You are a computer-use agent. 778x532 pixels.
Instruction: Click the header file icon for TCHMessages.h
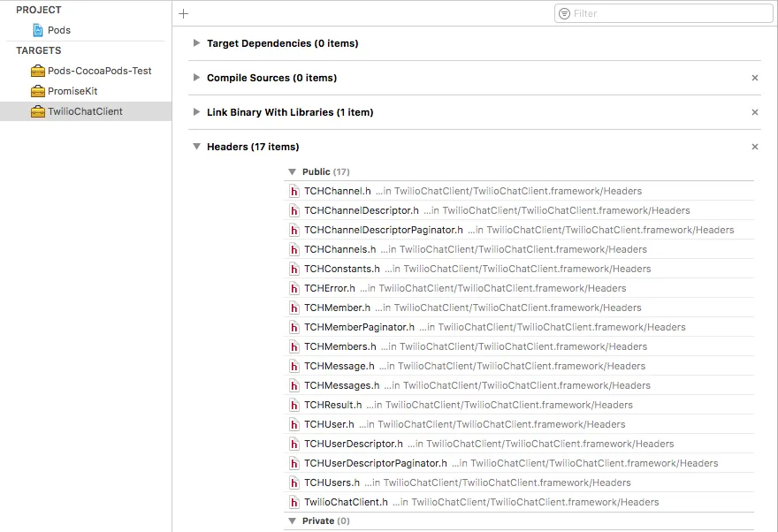point(294,385)
